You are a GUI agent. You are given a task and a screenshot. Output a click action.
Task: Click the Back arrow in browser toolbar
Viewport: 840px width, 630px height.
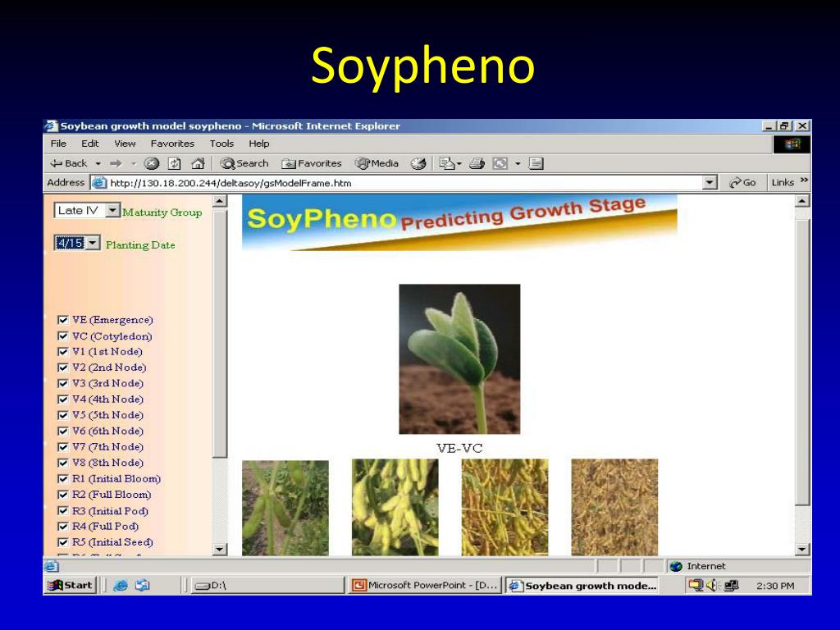click(x=69, y=163)
